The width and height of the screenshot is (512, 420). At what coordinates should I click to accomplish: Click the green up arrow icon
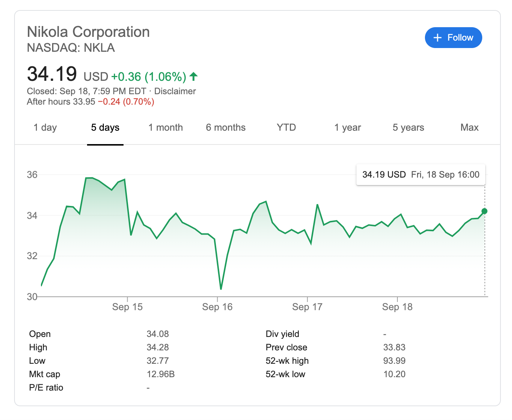click(193, 76)
